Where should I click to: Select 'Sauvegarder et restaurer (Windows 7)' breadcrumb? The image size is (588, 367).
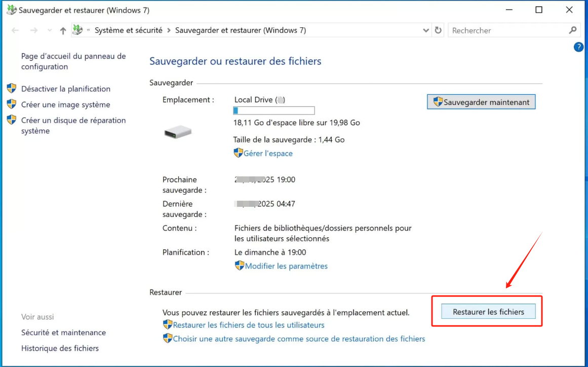click(241, 30)
